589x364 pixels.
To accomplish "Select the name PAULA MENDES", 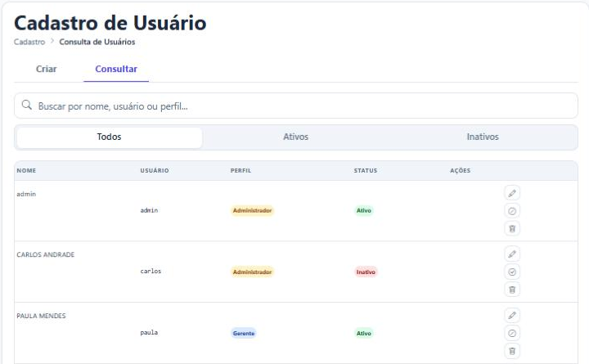I will pos(41,316).
